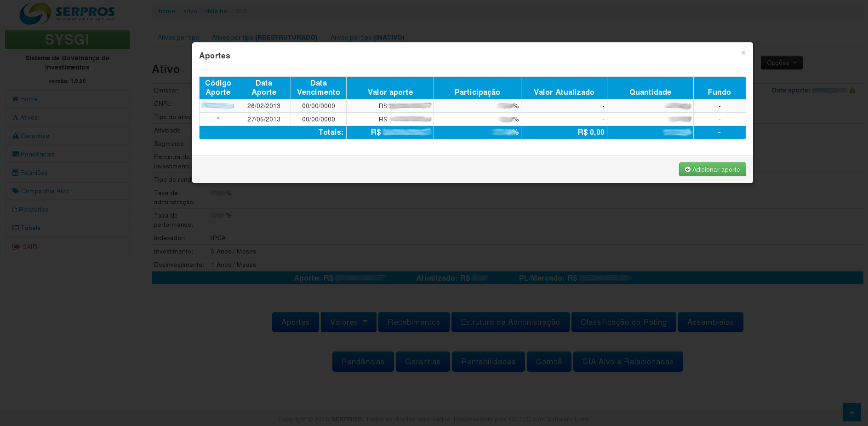Image resolution: width=868 pixels, height=426 pixels.
Task: Click the Garantias warning icon in sidebar
Action: tap(16, 136)
